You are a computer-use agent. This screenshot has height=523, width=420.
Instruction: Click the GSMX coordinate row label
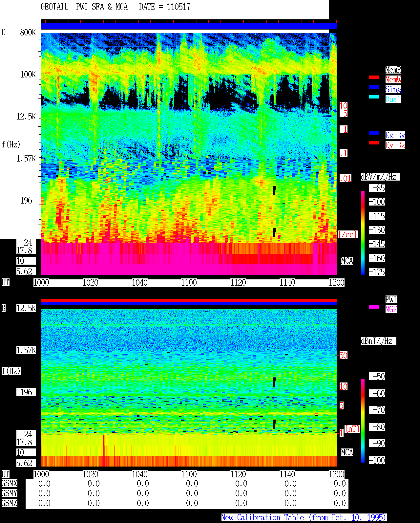(9, 483)
